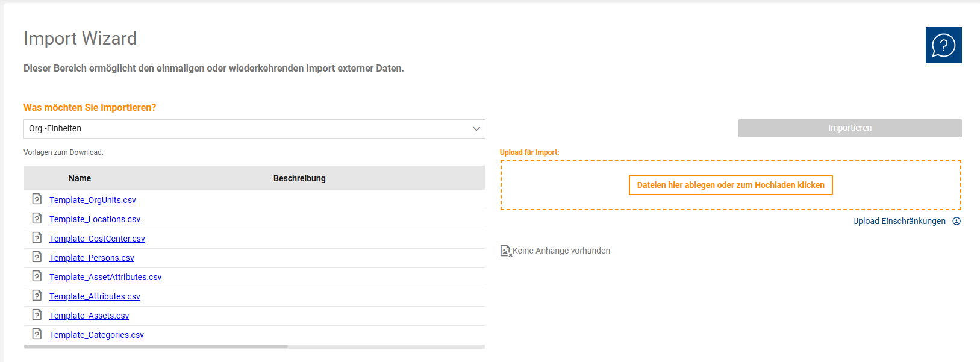The width and height of the screenshot is (980, 362).
Task: Open the Org.-Einheiten import type dropdown
Action: click(254, 129)
